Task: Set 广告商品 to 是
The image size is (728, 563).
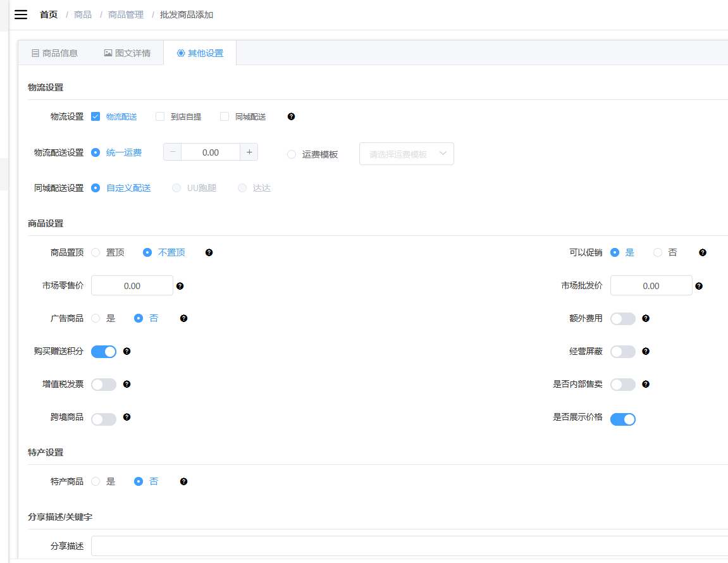Action: click(96, 318)
